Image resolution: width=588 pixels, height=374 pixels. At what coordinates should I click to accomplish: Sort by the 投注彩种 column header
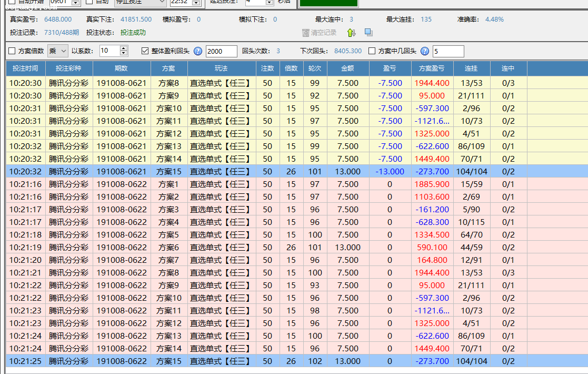pyautogui.click(x=68, y=68)
